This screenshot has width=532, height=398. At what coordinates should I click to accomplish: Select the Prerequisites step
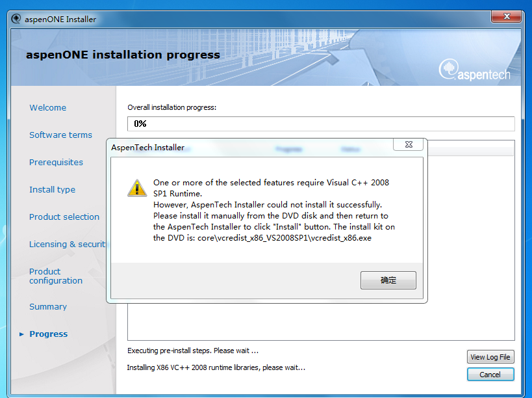tap(56, 163)
